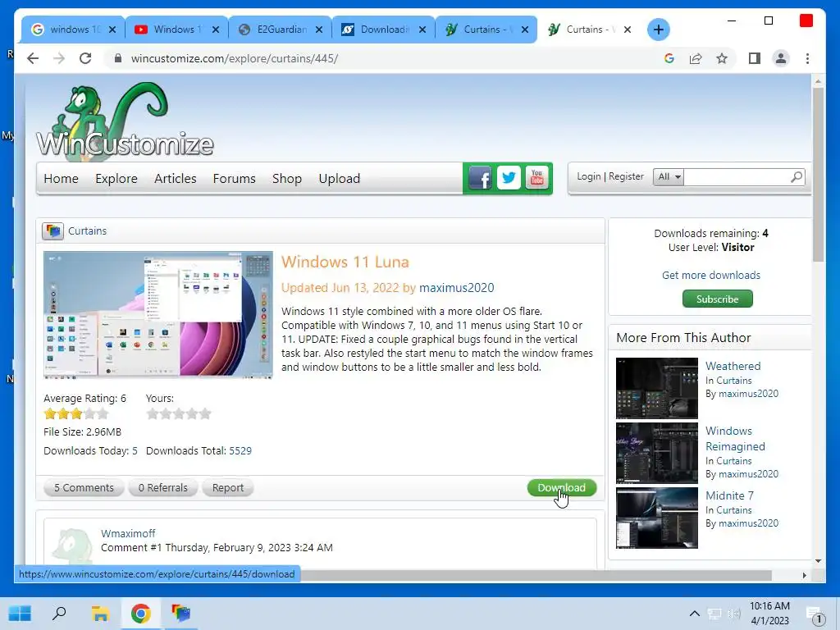
Task: Go back to the previous page
Action: pos(33,58)
